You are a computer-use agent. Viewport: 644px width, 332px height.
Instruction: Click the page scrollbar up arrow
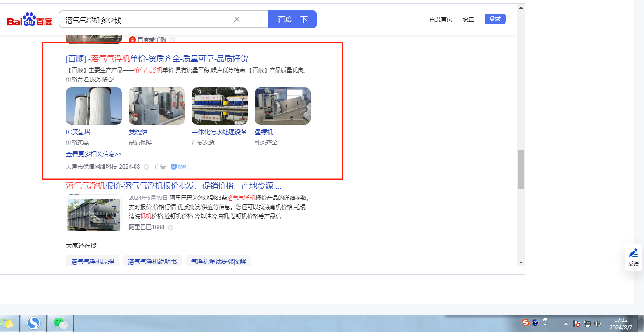click(521, 8)
